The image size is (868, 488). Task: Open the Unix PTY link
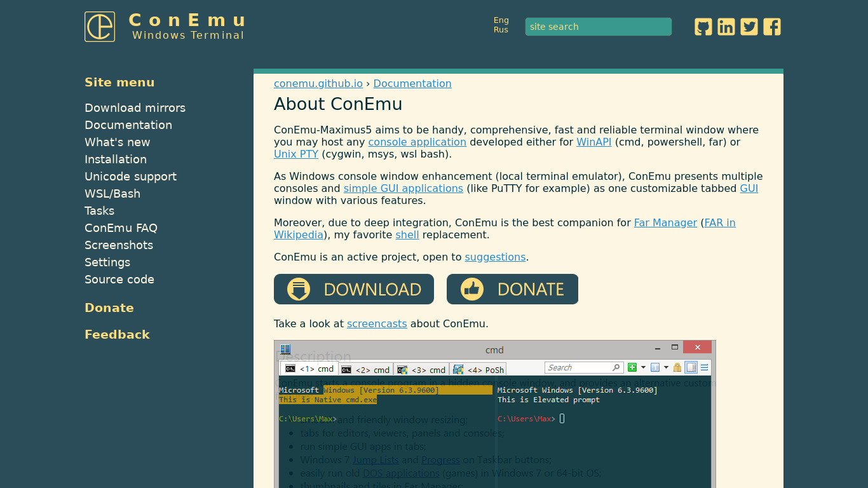[296, 154]
